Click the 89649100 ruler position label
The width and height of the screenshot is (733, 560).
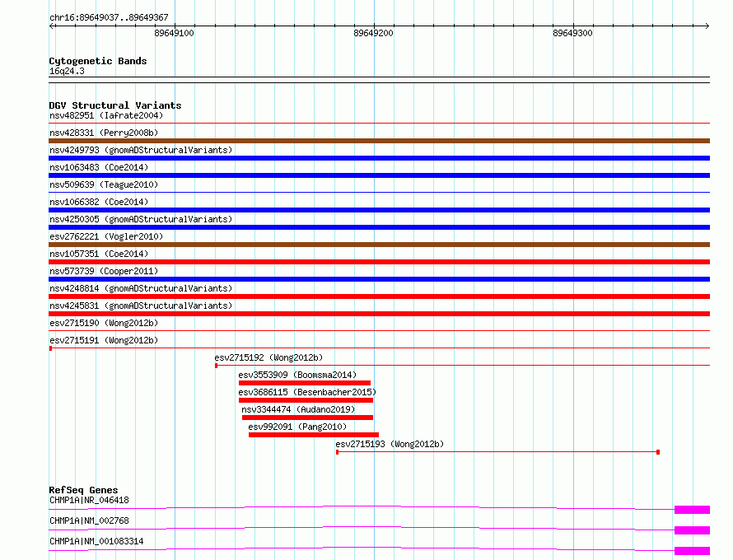pos(174,33)
